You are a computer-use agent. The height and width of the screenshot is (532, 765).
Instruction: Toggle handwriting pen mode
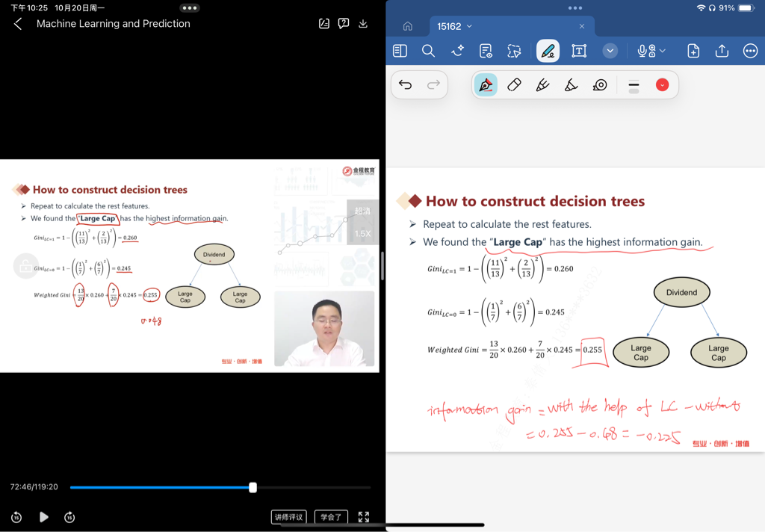[x=548, y=51]
